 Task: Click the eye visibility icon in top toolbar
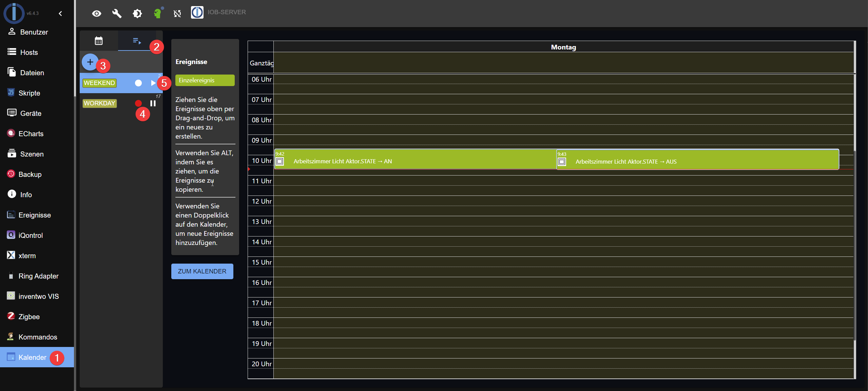point(97,14)
